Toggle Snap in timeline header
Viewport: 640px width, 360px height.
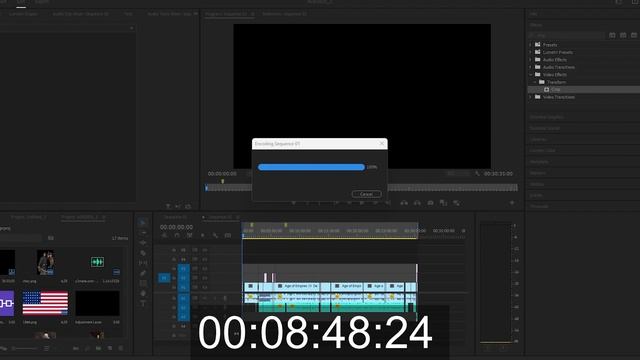177,236
